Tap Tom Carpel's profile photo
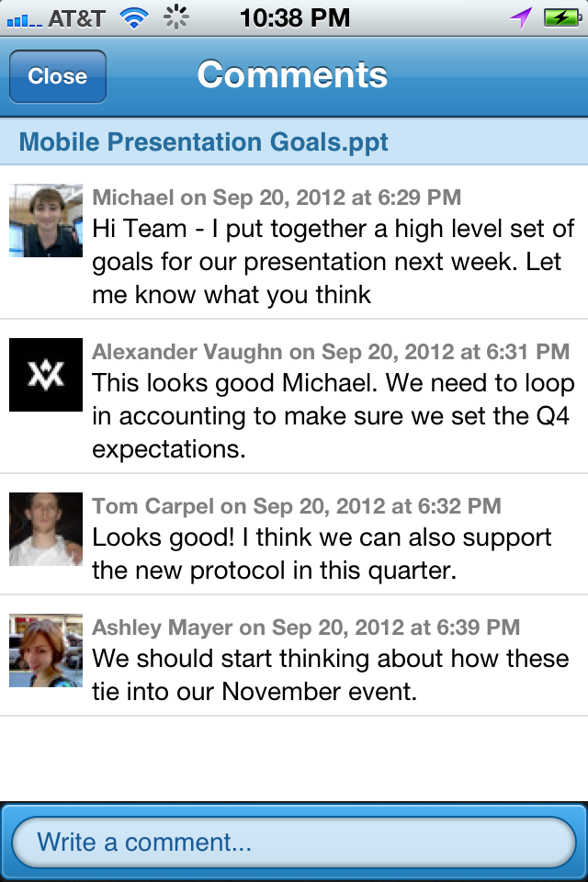The width and height of the screenshot is (588, 882). tap(46, 528)
